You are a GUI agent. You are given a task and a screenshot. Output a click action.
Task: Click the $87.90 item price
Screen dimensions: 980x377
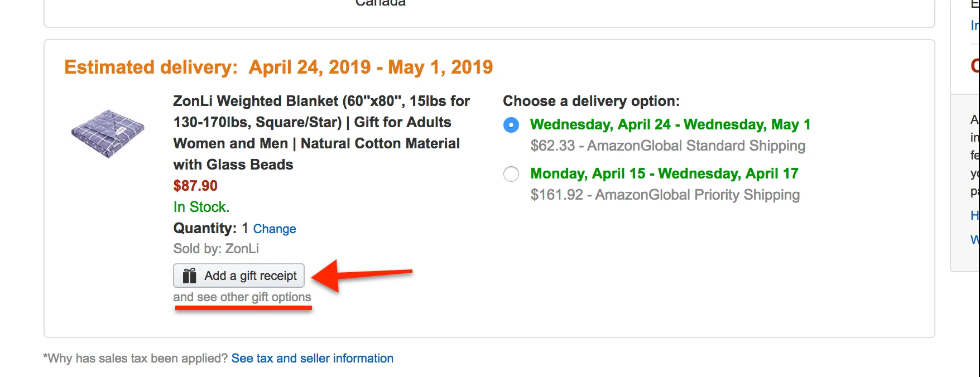point(195,186)
